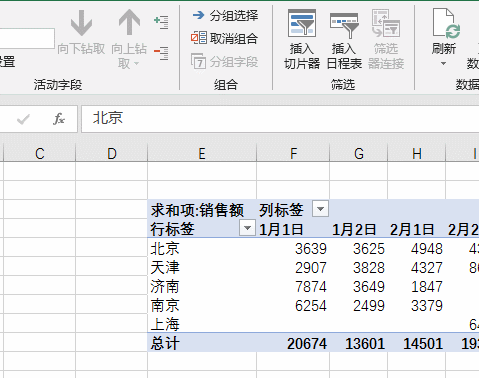Select cell with value 2907
This screenshot has height=378, width=479.
click(x=293, y=267)
